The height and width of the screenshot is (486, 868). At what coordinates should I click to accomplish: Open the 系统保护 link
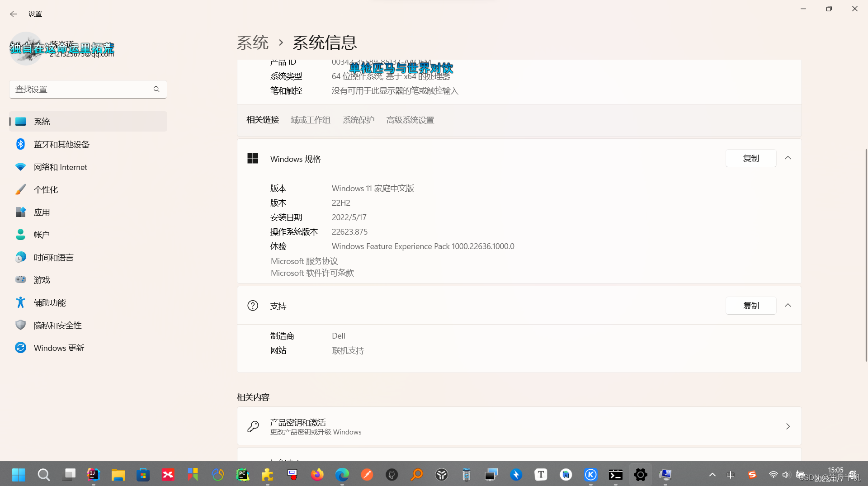[359, 120]
